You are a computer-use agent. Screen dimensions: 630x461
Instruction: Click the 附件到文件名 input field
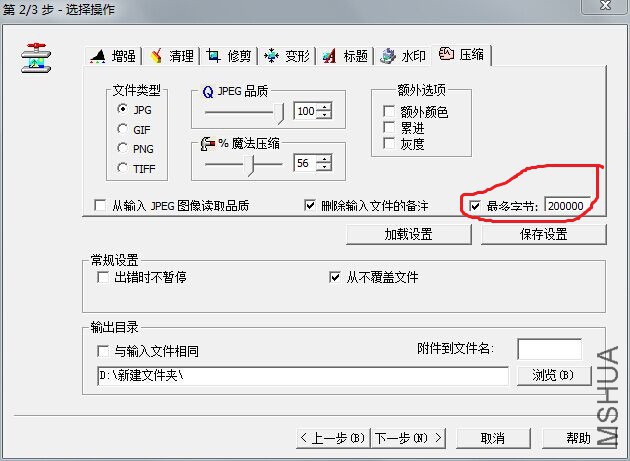(x=550, y=349)
